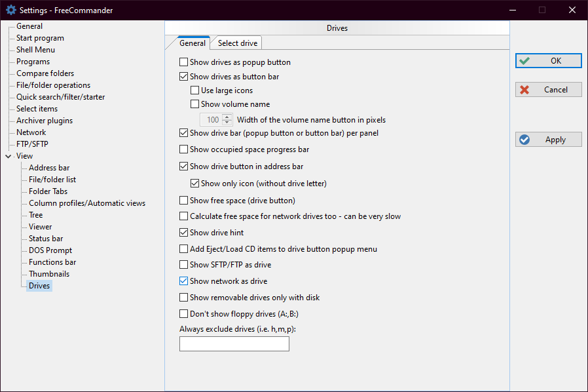Click the Always exclude drives text field
This screenshot has width=588, height=392.
pos(234,344)
